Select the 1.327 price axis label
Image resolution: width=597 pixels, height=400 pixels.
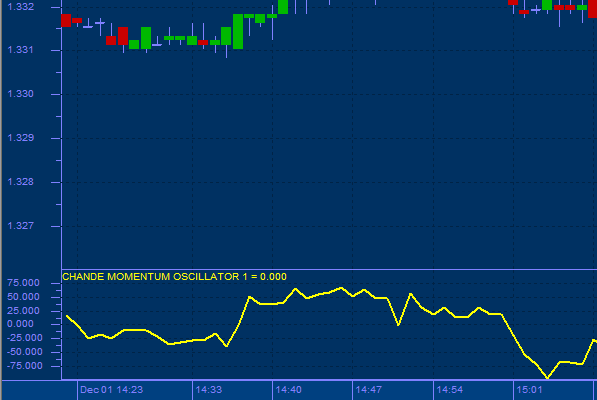coord(21,226)
